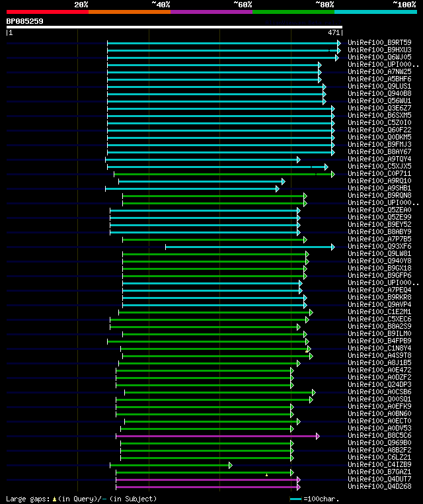Screen dimensions: 423x504
Task: Select the UniRef100_Q9LUS1 entry
Action: (x=379, y=87)
